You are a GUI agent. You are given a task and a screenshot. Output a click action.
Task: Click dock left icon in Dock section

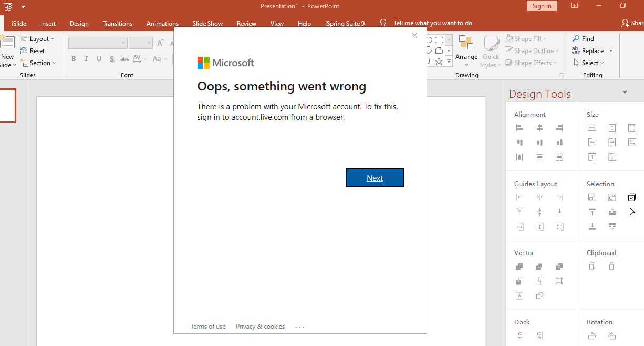520,336
